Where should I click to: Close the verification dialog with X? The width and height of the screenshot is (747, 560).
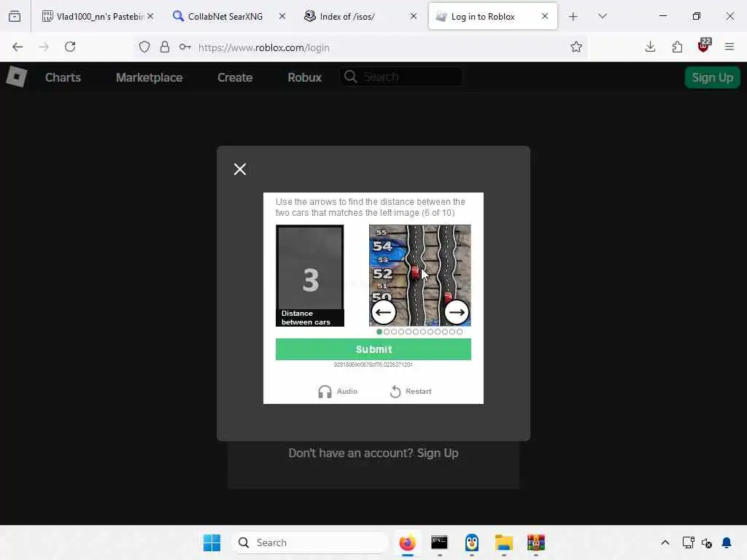pyautogui.click(x=239, y=169)
